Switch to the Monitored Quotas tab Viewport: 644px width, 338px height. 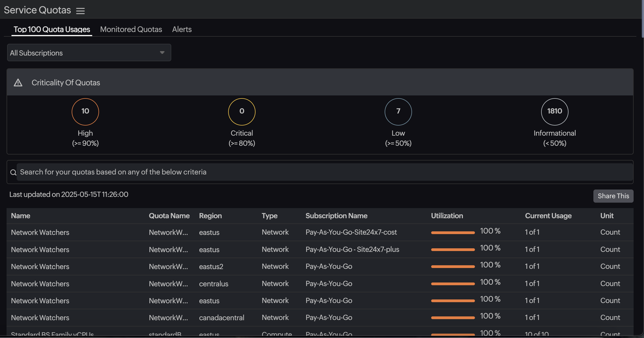tap(131, 29)
